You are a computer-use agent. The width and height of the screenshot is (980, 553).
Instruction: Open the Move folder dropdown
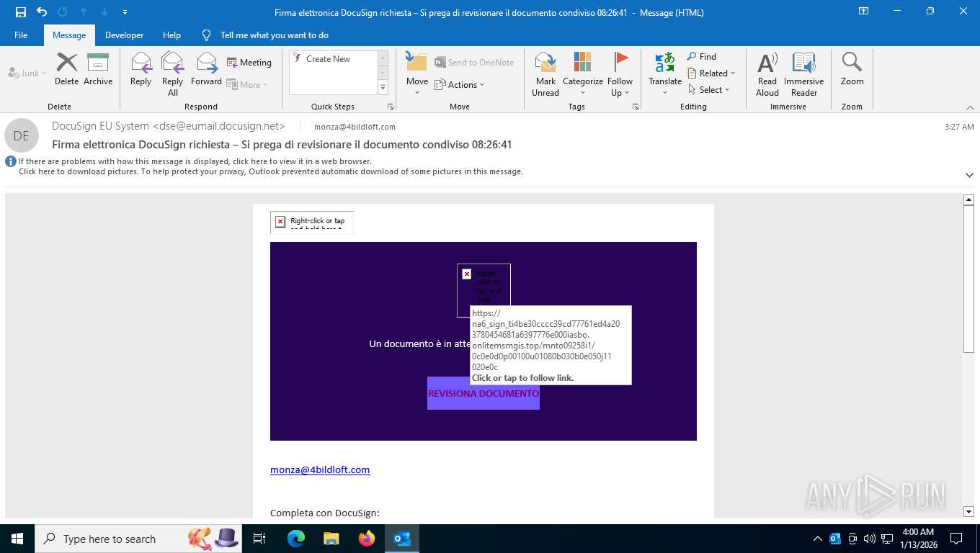click(x=417, y=74)
